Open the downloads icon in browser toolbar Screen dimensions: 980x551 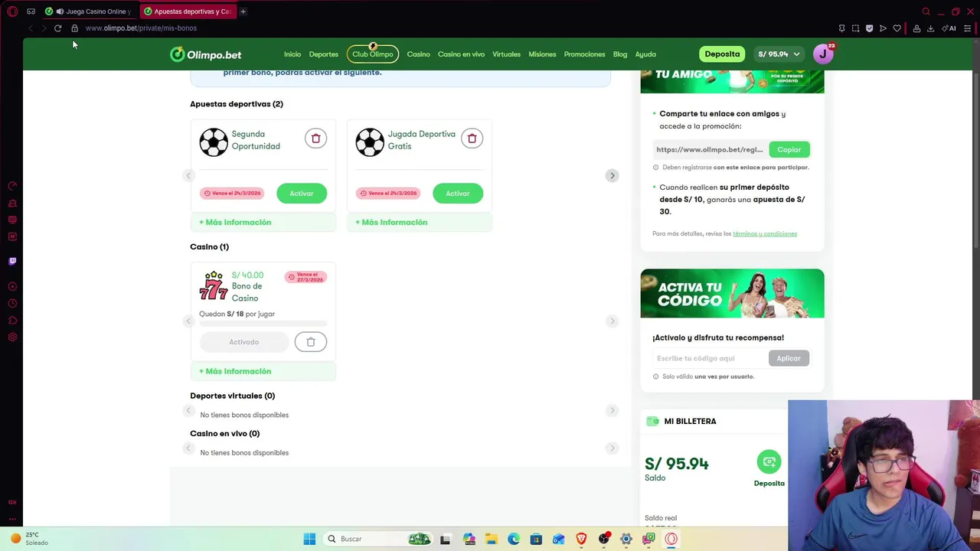pyautogui.click(x=930, y=28)
